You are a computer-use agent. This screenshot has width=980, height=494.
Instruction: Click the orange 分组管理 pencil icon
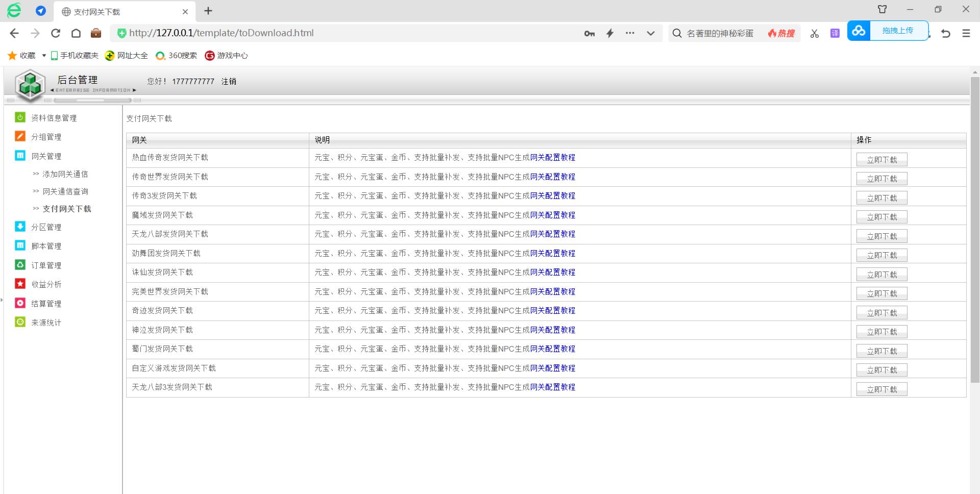[20, 136]
